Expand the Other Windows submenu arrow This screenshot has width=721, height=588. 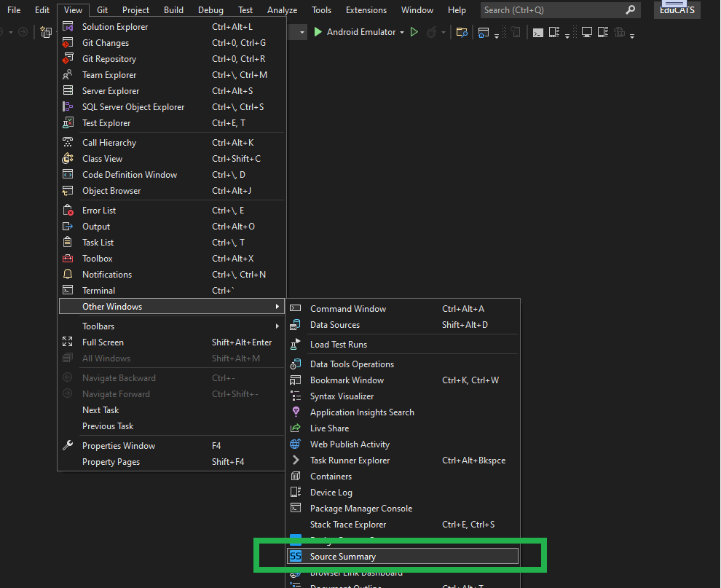pos(277,306)
